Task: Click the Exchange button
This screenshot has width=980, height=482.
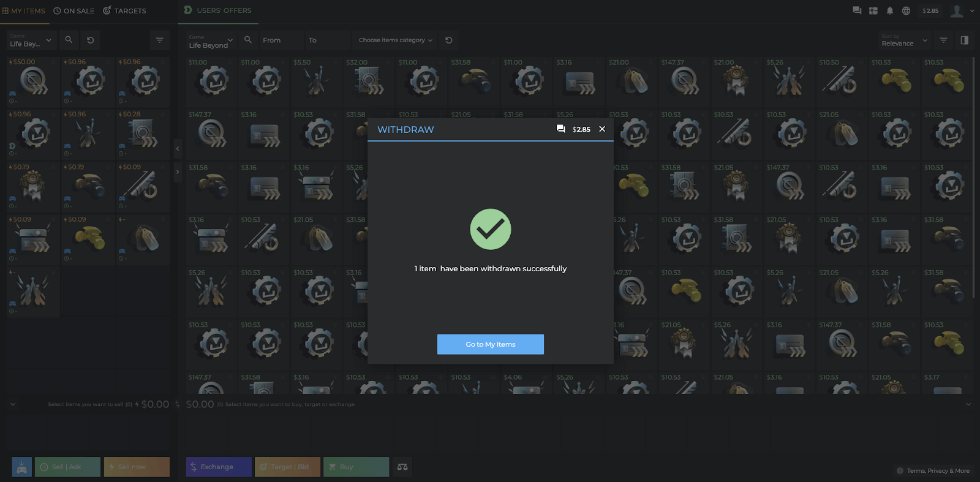Action: coord(219,467)
